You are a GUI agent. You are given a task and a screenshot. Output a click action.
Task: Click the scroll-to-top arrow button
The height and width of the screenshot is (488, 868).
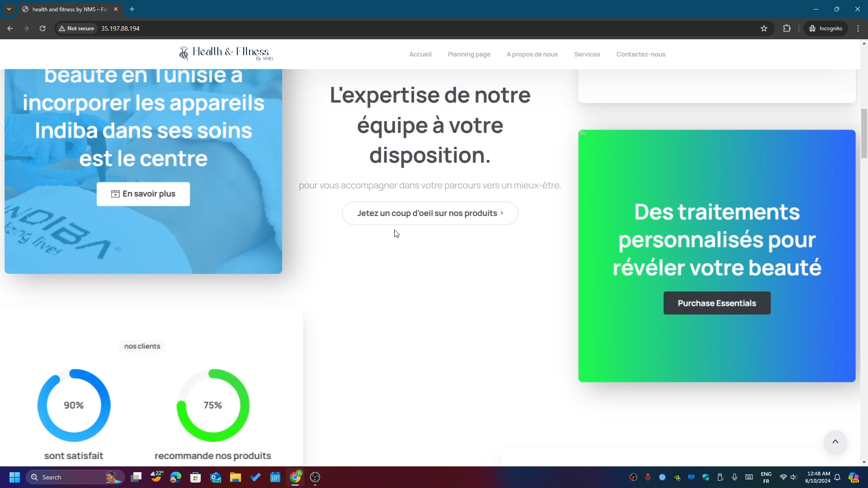click(x=835, y=441)
